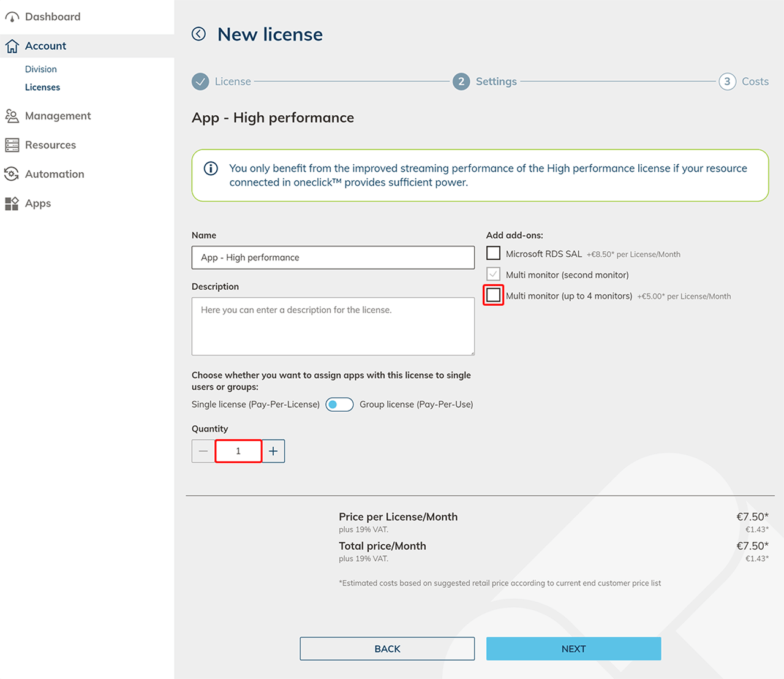Screen dimensions: 784x679
Task: Decrease quantity with the minus button
Action: point(203,451)
